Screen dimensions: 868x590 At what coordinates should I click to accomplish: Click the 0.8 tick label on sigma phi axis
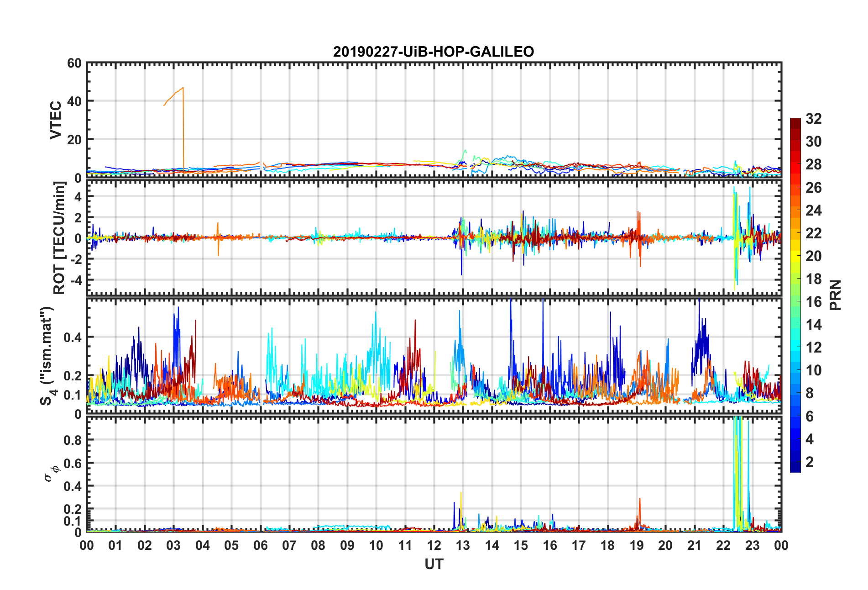73,440
